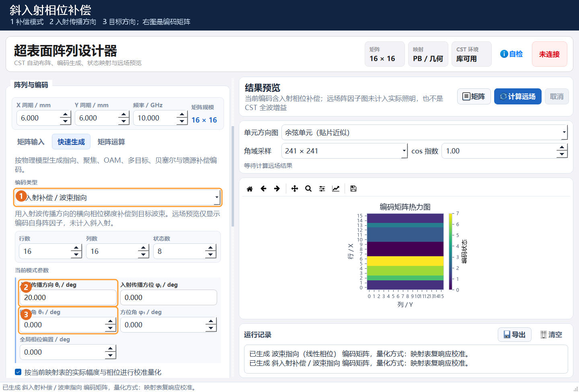The width and height of the screenshot is (579, 392).
Task: Click the 取消 button
Action: coord(557,96)
